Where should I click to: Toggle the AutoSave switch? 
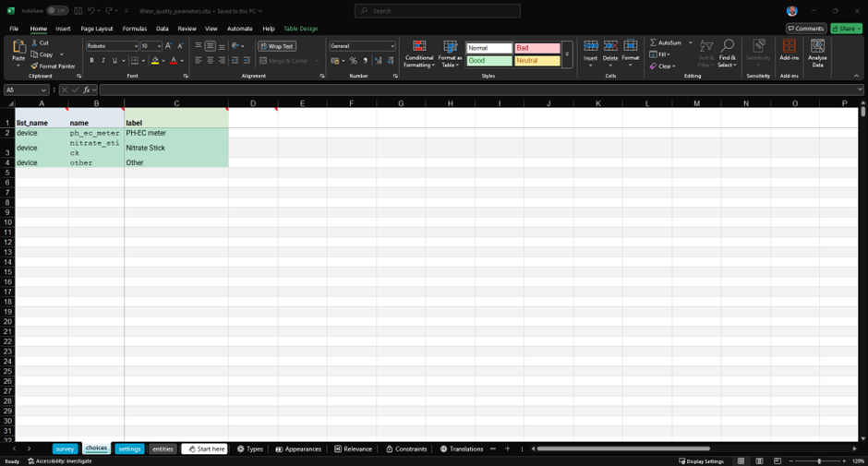tap(57, 11)
